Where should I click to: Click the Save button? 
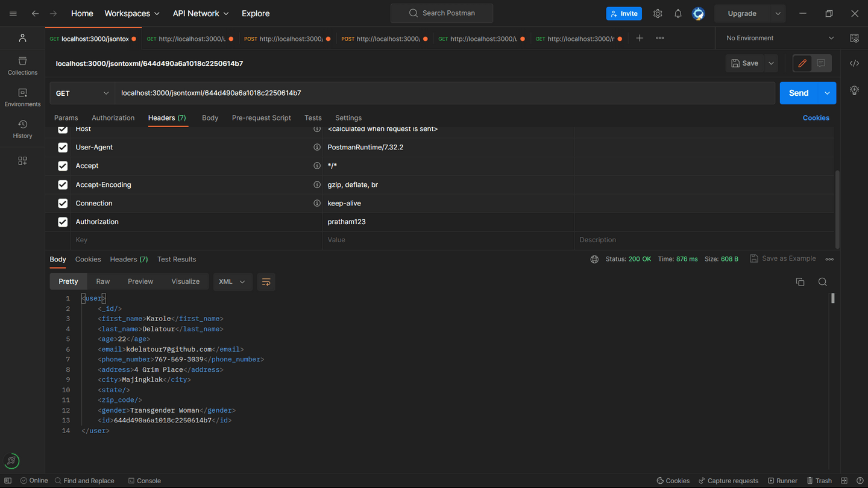[745, 63]
